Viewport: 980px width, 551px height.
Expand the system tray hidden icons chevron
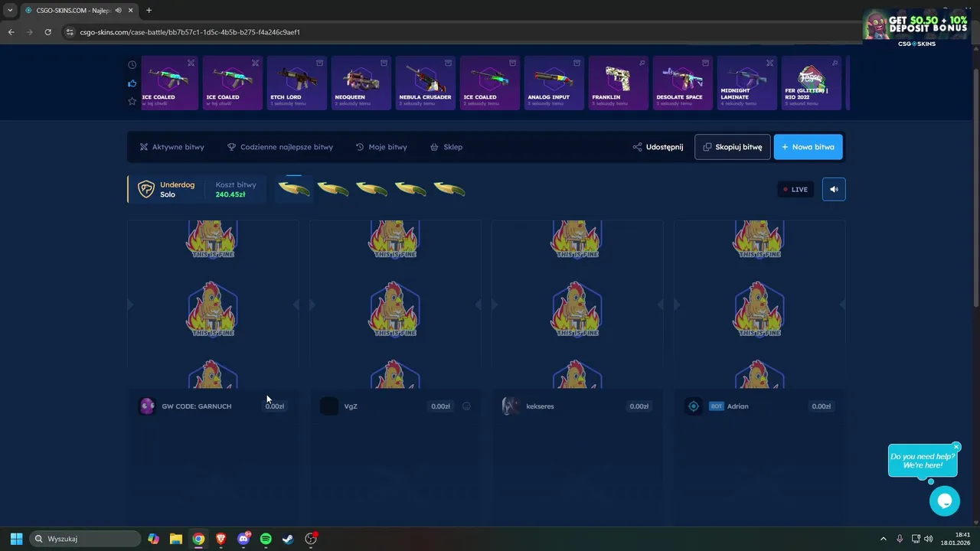click(x=883, y=539)
